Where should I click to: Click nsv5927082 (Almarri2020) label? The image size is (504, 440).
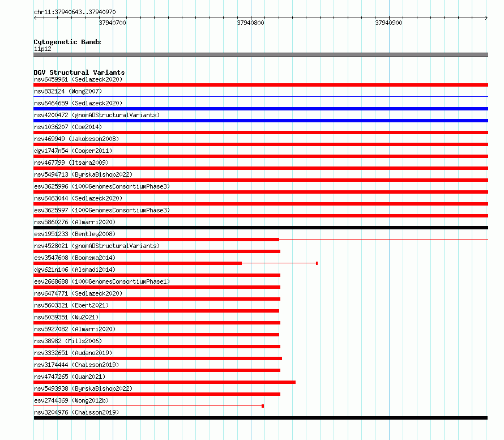tap(75, 329)
